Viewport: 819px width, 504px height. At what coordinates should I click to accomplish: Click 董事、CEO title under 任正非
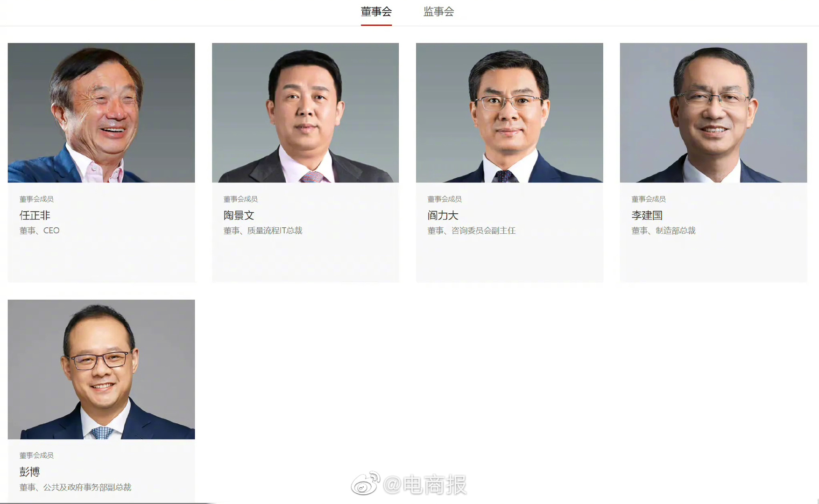(x=39, y=231)
